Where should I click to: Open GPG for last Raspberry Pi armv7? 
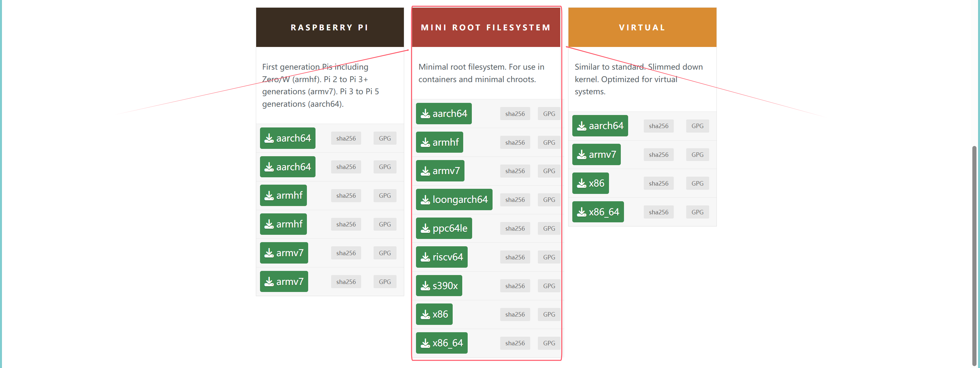click(384, 281)
